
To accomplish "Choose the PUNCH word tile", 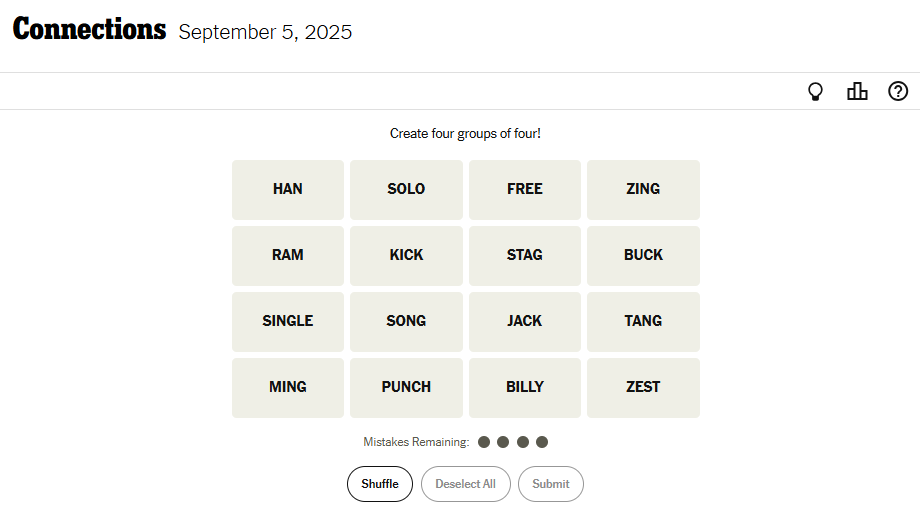I will tap(406, 387).
